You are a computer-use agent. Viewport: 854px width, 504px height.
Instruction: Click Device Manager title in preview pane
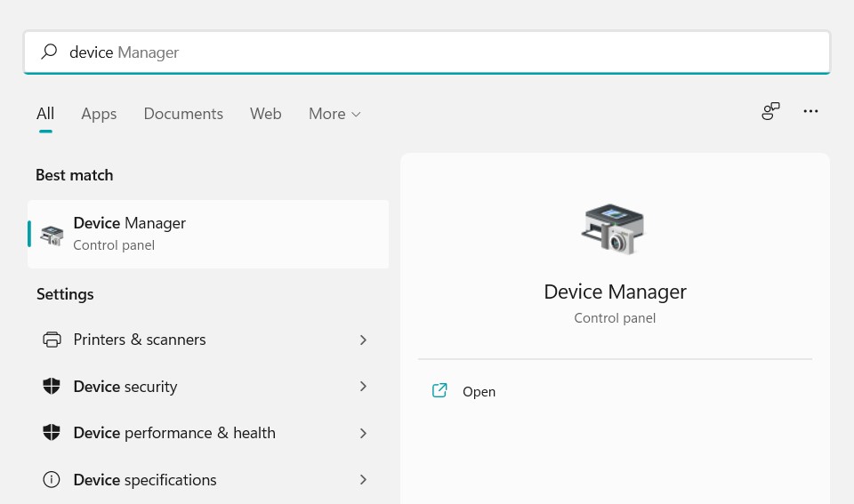[x=615, y=292]
